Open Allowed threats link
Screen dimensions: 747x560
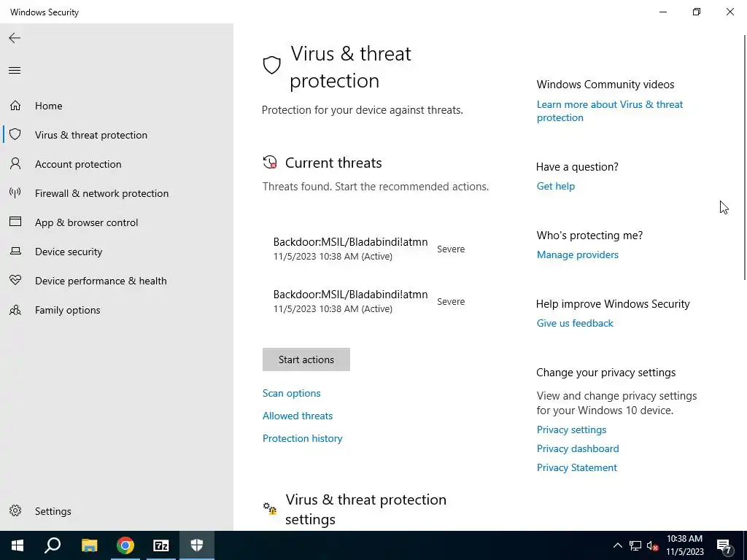pos(298,416)
